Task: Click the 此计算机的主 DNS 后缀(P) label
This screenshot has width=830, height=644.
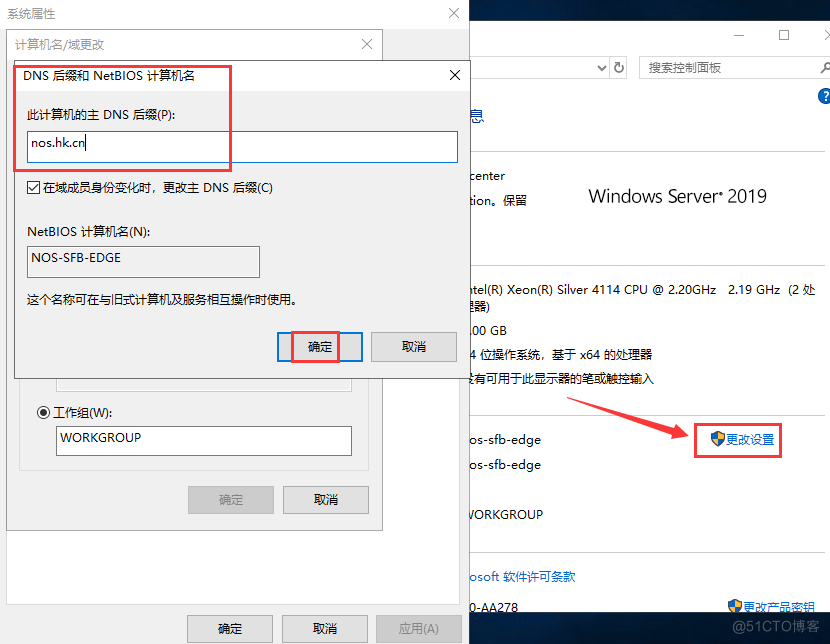Action: click(x=101, y=115)
